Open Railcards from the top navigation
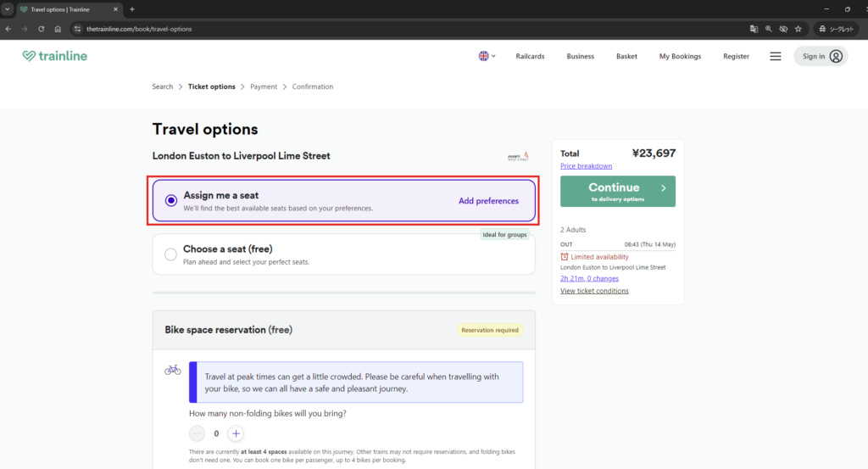This screenshot has width=868, height=469. point(530,56)
